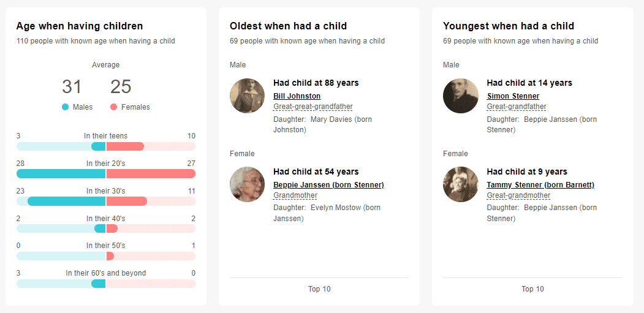The image size is (644, 313).
Task: Click Tammy Stenner's portrait thumbnail
Action: click(460, 184)
